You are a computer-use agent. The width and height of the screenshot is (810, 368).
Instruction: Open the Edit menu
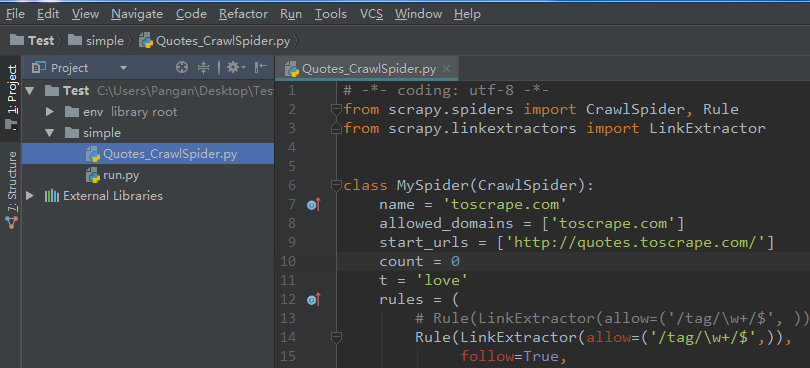(48, 14)
